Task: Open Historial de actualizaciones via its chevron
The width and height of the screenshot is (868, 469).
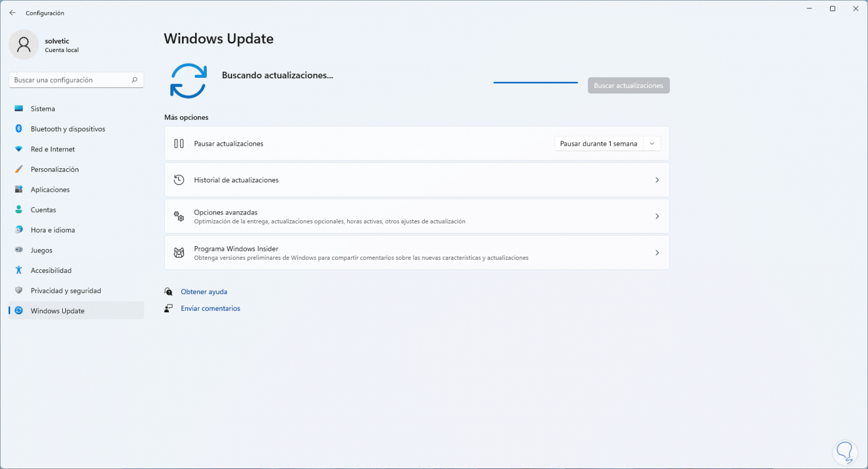Action: point(657,180)
